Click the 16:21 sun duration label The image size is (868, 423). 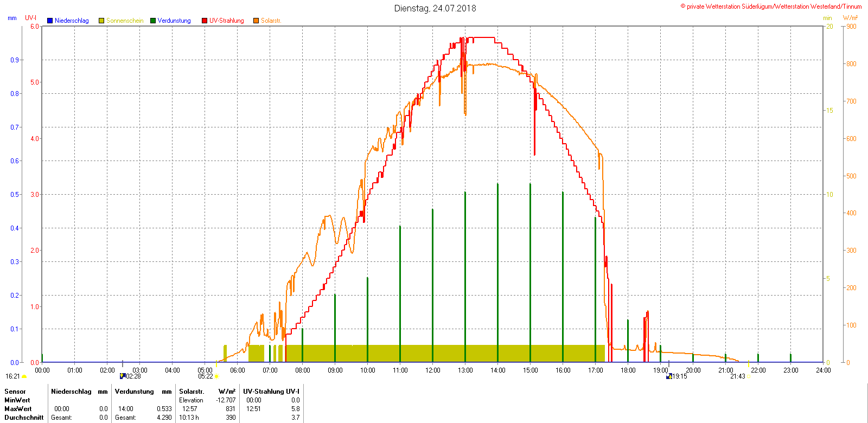click(12, 376)
